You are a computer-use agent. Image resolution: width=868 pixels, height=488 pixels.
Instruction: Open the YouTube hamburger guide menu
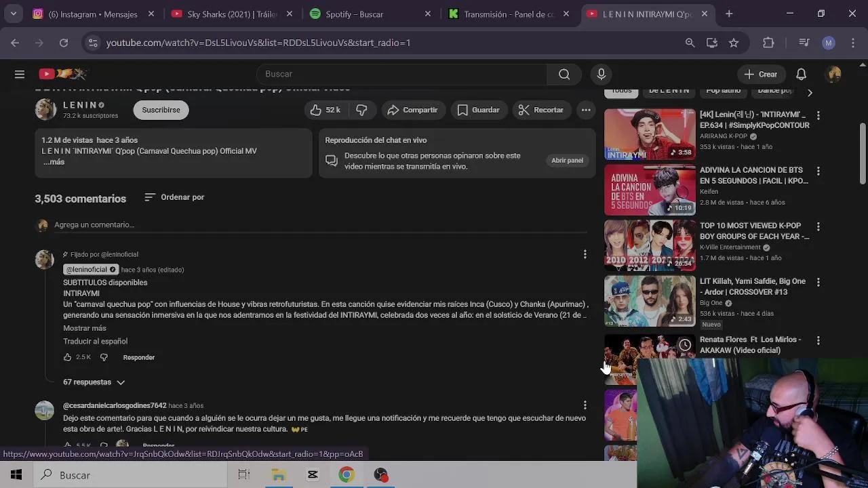[20, 74]
